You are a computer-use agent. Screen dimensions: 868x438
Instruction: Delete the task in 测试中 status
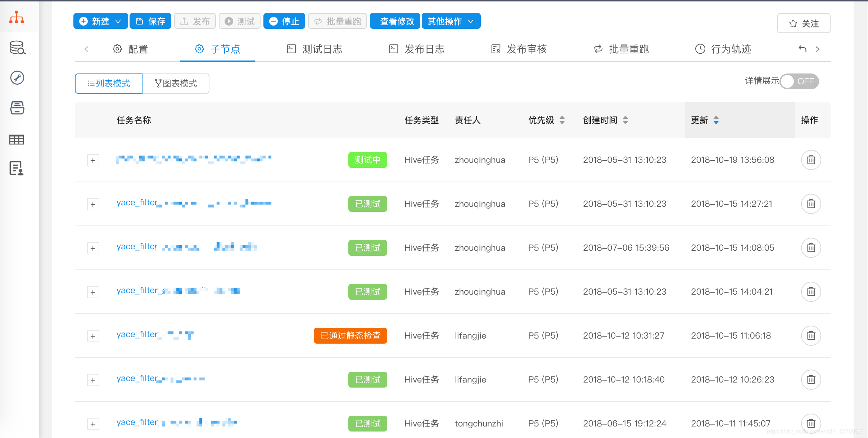click(x=810, y=160)
